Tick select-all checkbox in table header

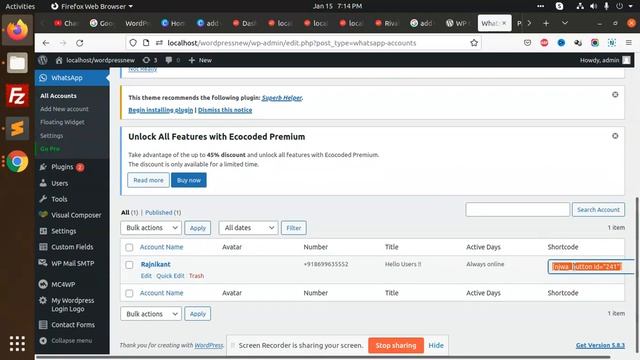tap(129, 247)
